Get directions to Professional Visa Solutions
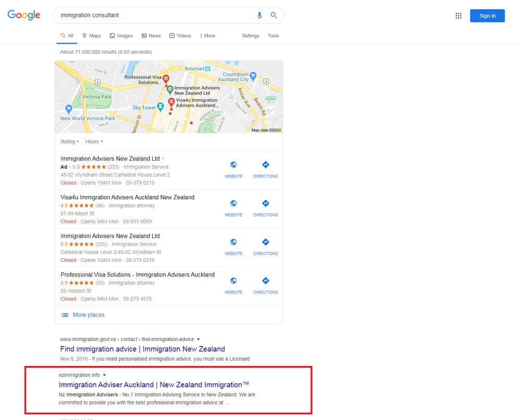Image resolution: width=521 pixels, height=420 pixels. [266, 281]
